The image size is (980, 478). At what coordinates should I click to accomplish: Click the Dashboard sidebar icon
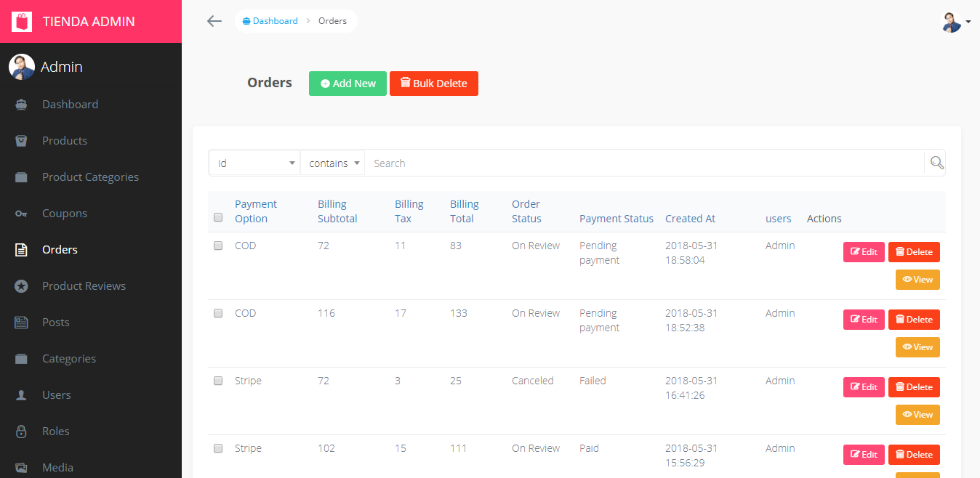click(x=22, y=105)
